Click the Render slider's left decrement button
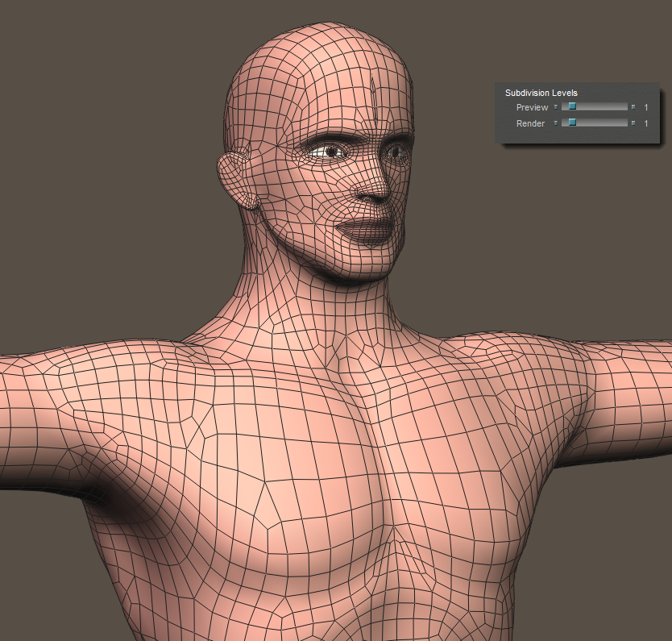This screenshot has width=672, height=641. 555,123
